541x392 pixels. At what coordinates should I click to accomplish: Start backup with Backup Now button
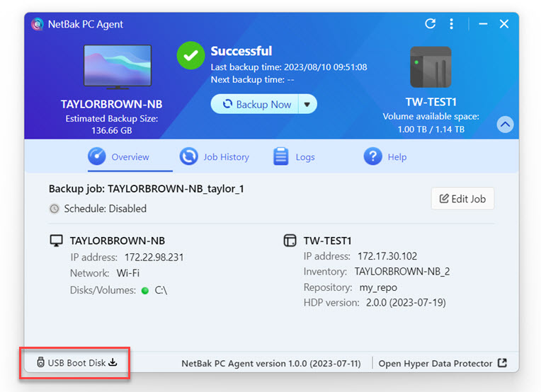256,104
